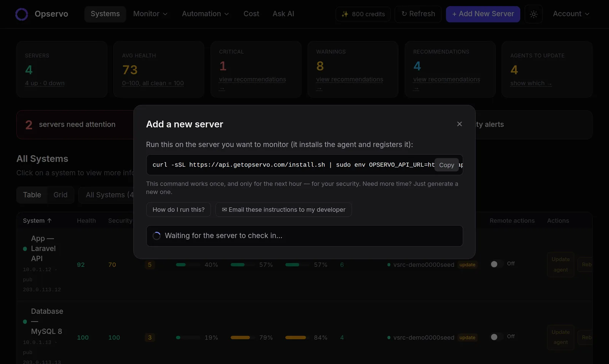
Task: Open the How do I run this? help
Action: [x=179, y=210]
